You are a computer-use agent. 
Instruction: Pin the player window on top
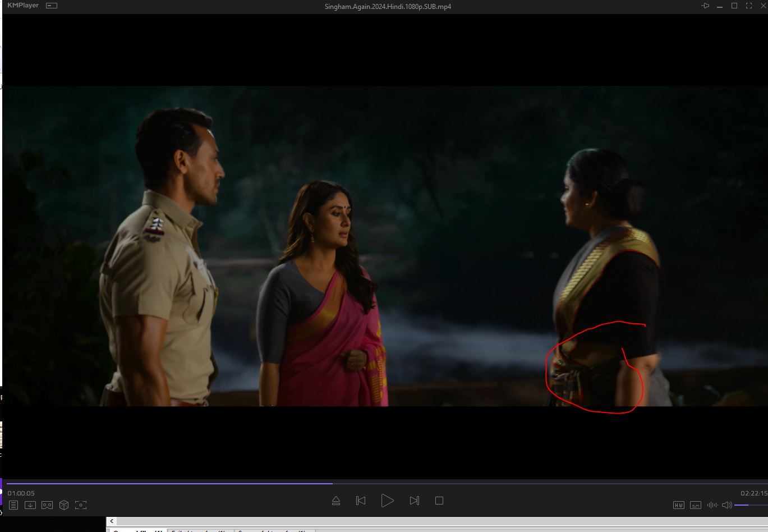705,6
